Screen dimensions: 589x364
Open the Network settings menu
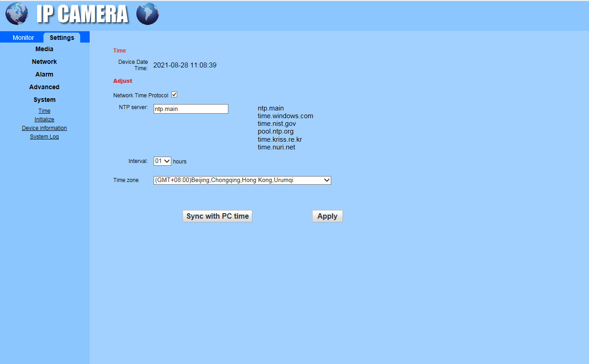click(x=44, y=62)
